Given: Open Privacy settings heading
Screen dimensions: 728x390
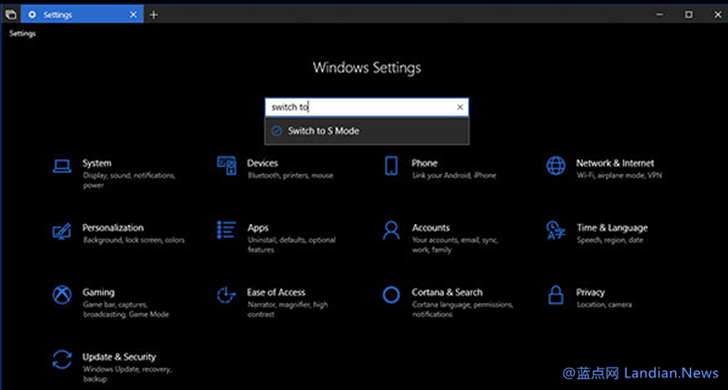Looking at the screenshot, I should coord(591,292).
